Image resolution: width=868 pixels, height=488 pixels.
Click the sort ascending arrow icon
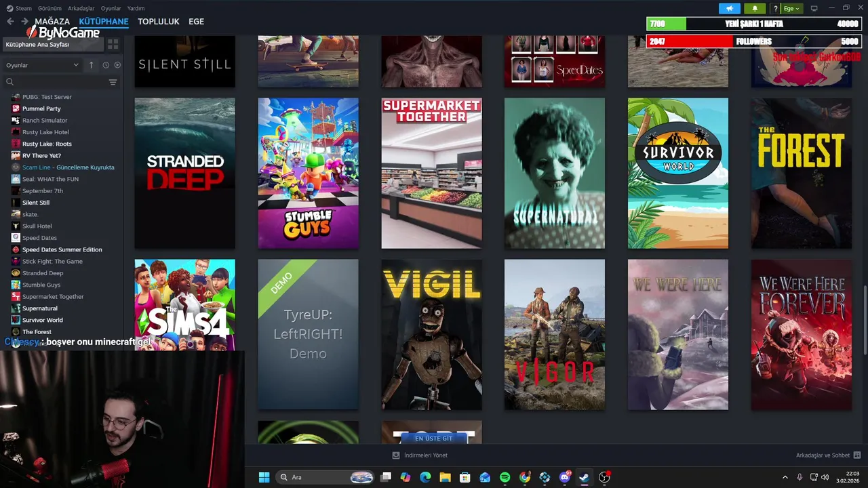(x=91, y=65)
